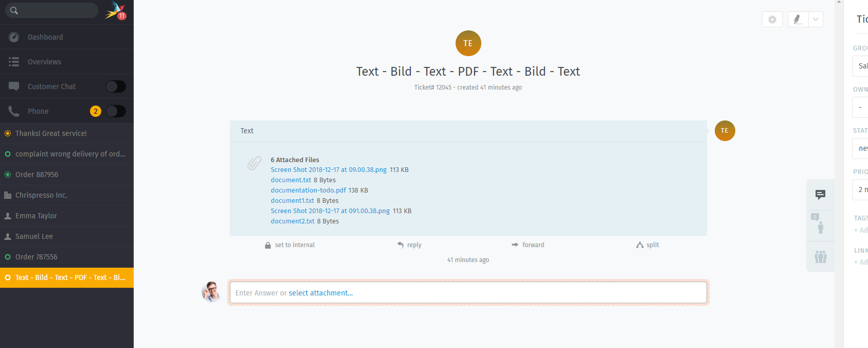Open the highlighter color dropdown arrow
The height and width of the screenshot is (348, 868).
816,20
